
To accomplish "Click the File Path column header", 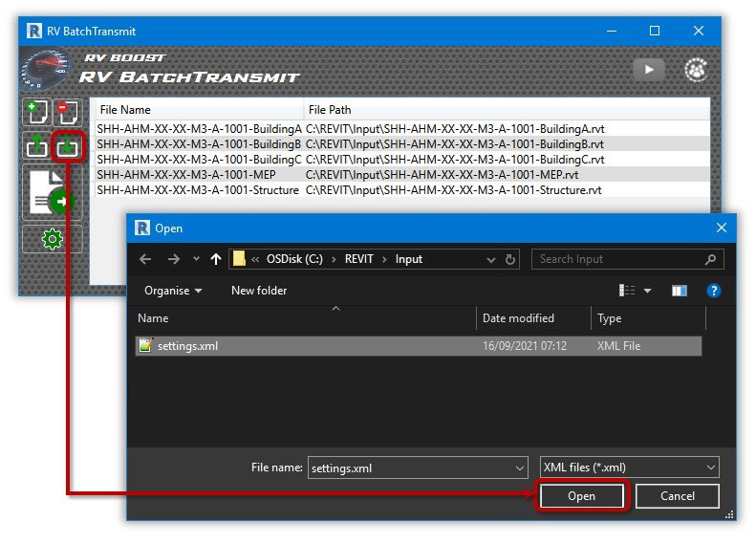I will pos(507,110).
